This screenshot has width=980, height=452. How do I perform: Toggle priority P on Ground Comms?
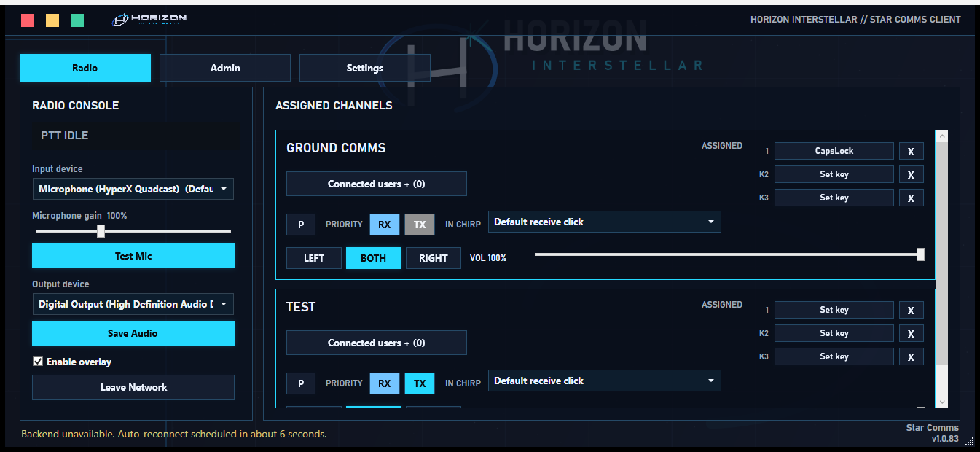(x=301, y=225)
